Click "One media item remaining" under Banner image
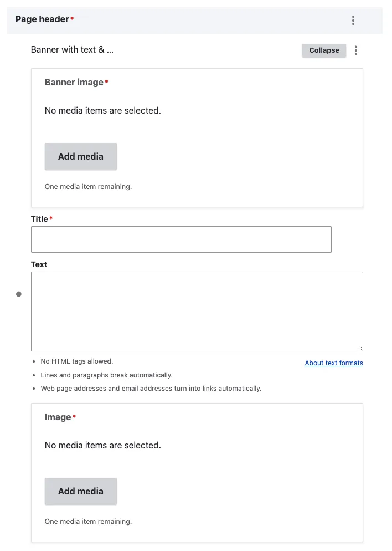The image size is (392, 551). coord(88,187)
